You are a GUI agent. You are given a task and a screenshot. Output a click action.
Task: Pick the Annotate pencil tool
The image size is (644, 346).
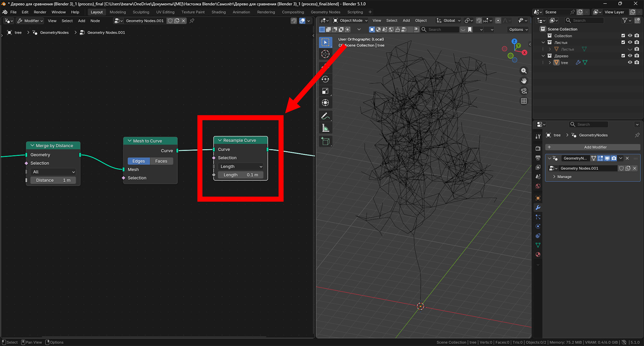[325, 116]
